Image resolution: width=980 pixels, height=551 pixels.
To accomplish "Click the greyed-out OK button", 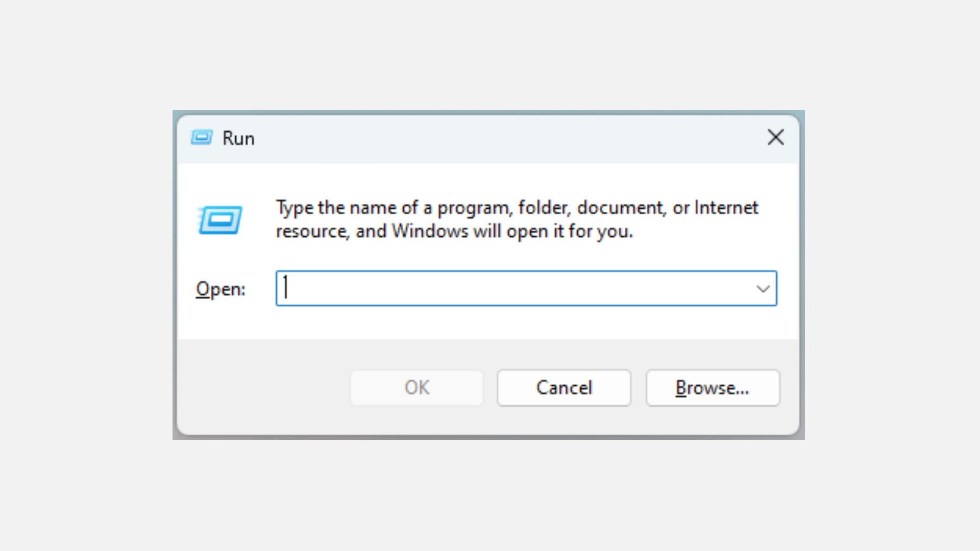I will pyautogui.click(x=416, y=388).
